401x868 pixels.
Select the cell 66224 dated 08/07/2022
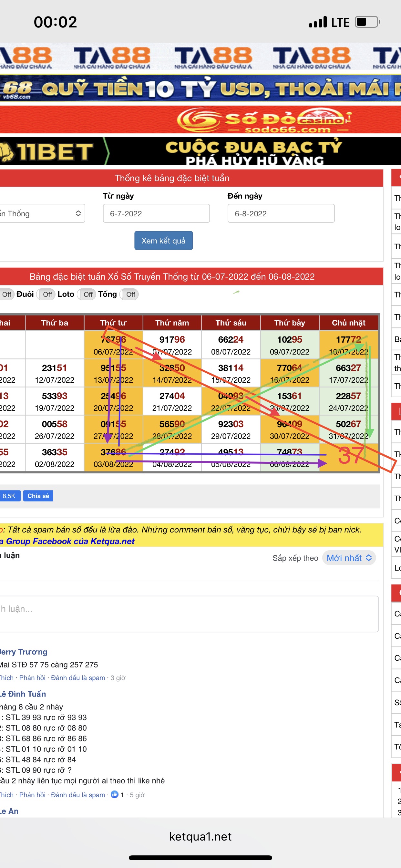[231, 345]
